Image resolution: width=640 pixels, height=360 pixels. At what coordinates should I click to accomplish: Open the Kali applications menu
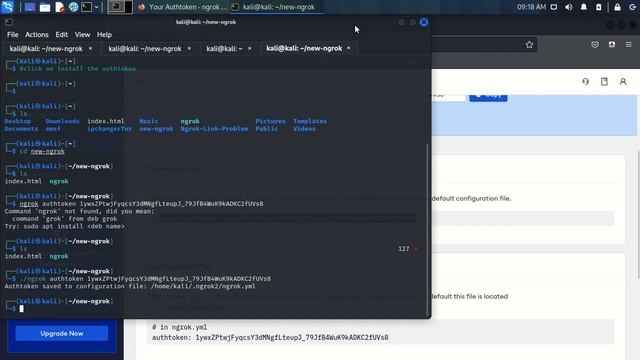[x=8, y=7]
